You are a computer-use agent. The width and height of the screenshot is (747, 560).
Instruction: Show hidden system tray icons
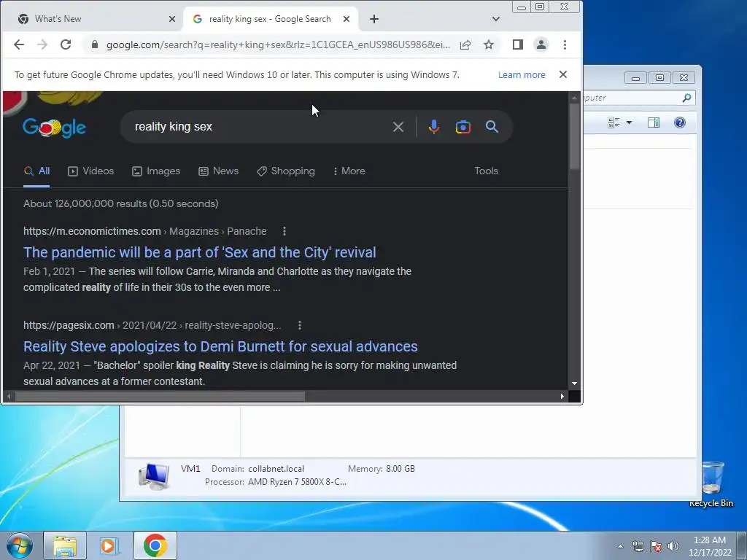(620, 546)
